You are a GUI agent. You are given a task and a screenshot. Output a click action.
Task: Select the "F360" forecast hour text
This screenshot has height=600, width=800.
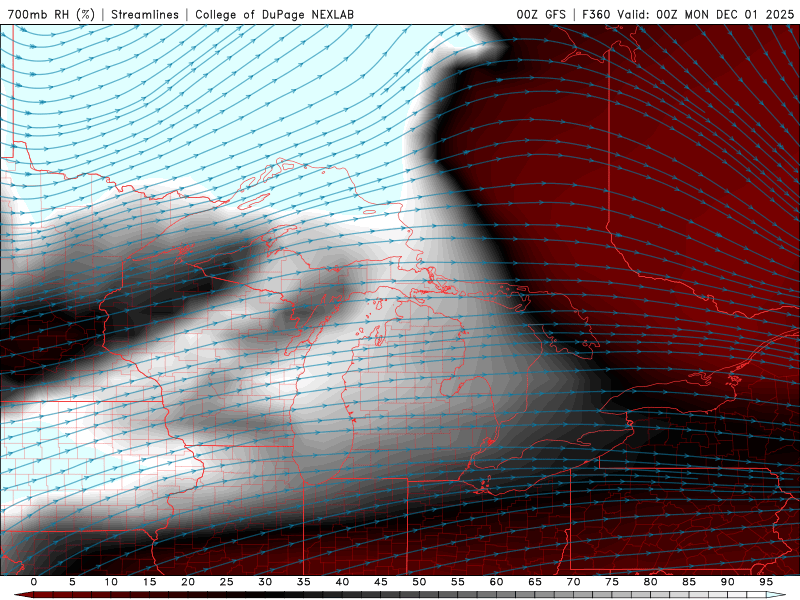[x=596, y=14]
